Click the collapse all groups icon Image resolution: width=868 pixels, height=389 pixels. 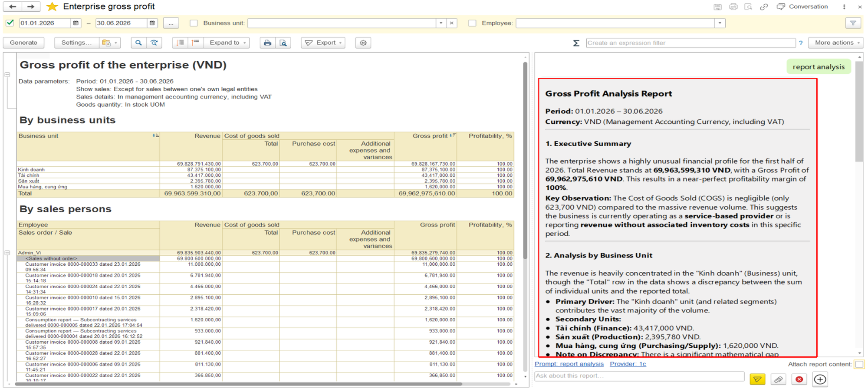pyautogui.click(x=196, y=43)
